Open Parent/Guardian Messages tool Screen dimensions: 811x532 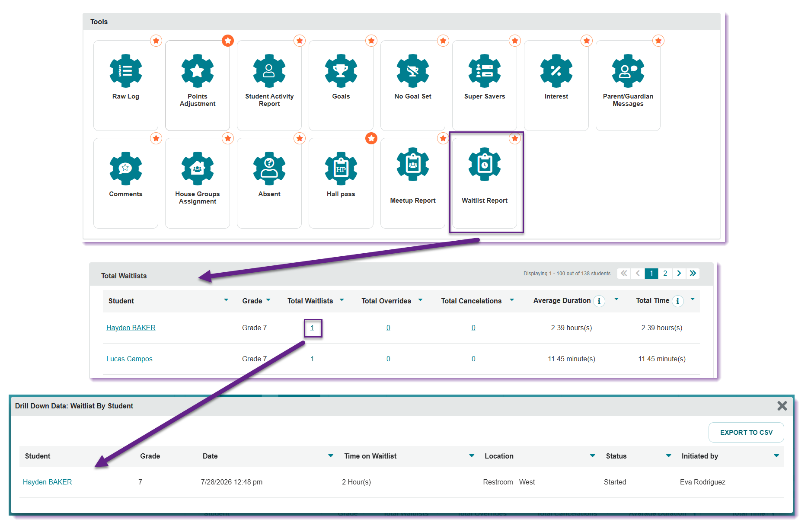628,85
